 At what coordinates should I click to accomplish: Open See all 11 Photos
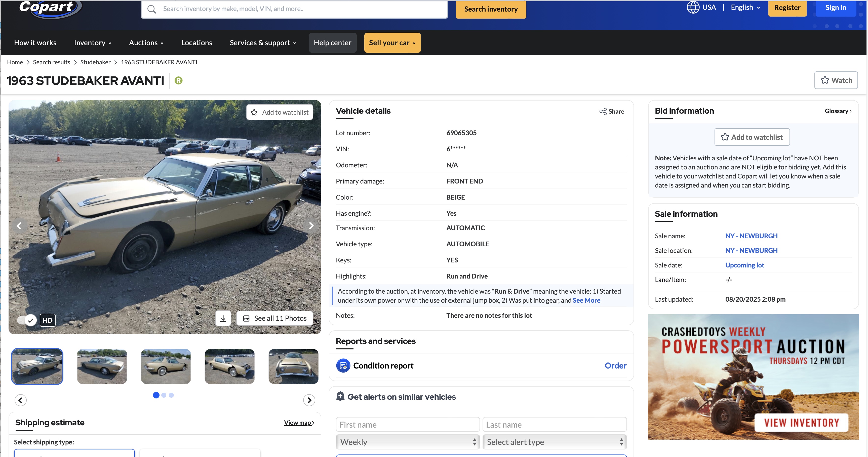click(x=275, y=318)
